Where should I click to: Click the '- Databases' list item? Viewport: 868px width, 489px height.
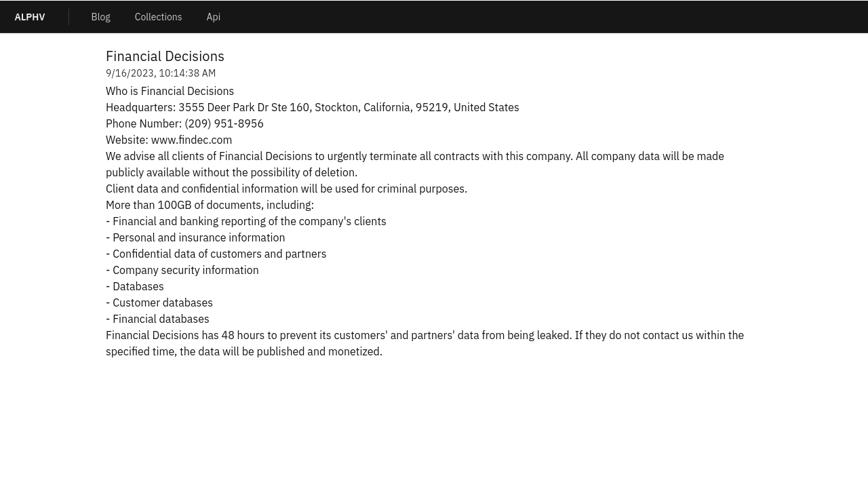pos(135,286)
